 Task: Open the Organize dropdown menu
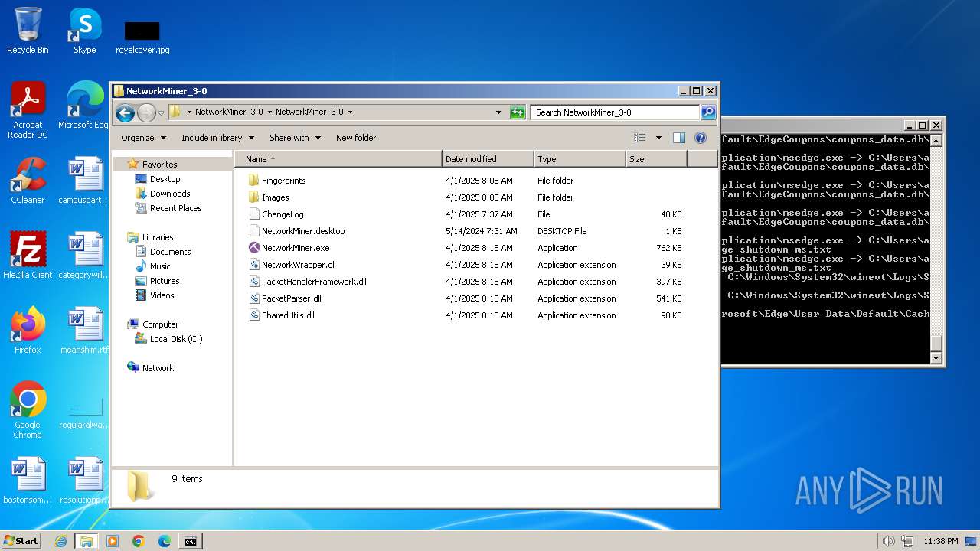[143, 138]
